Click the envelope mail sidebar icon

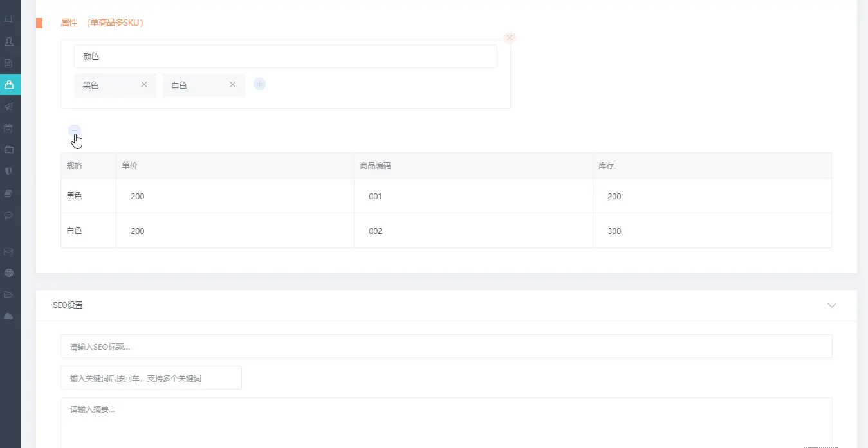[9, 252]
